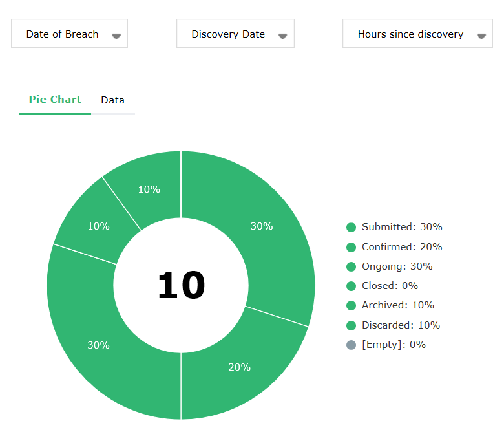
Task: Select the Confirmed 20% pie slice
Action: (239, 367)
